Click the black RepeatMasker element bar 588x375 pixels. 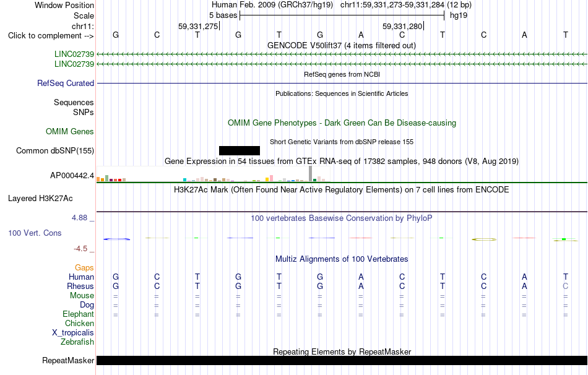coord(342,360)
